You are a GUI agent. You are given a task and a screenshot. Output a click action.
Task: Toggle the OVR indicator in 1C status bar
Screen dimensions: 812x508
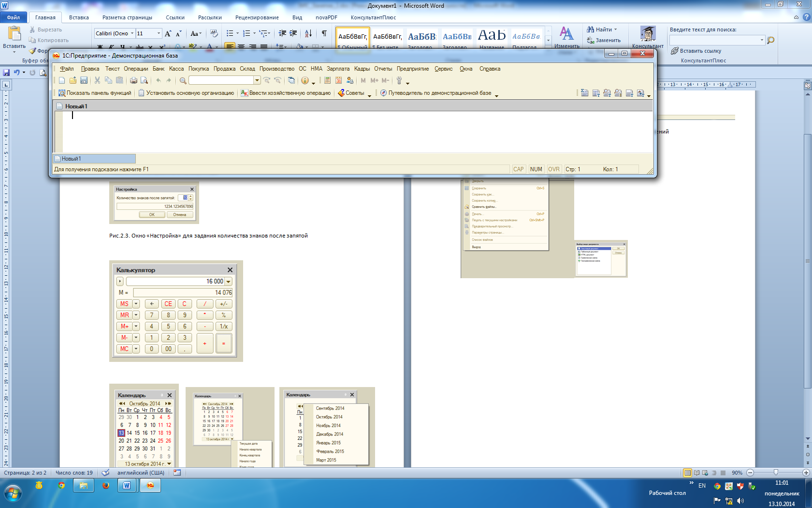(x=554, y=169)
